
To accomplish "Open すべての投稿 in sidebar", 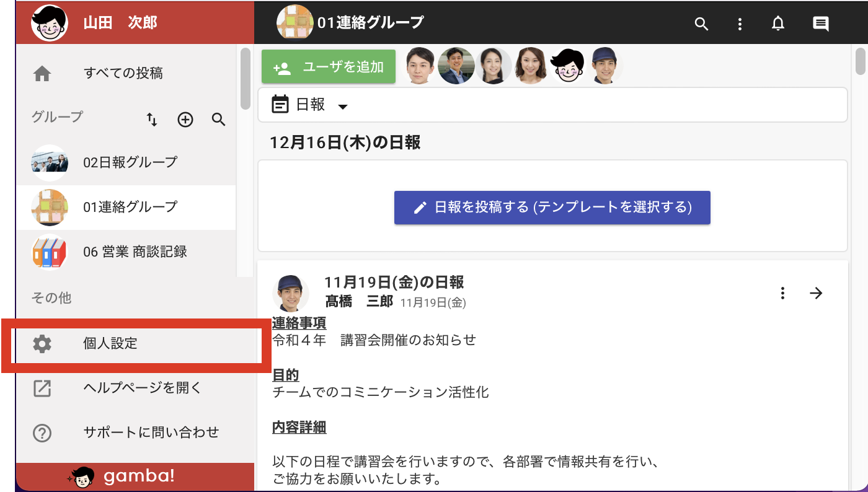I will (126, 74).
